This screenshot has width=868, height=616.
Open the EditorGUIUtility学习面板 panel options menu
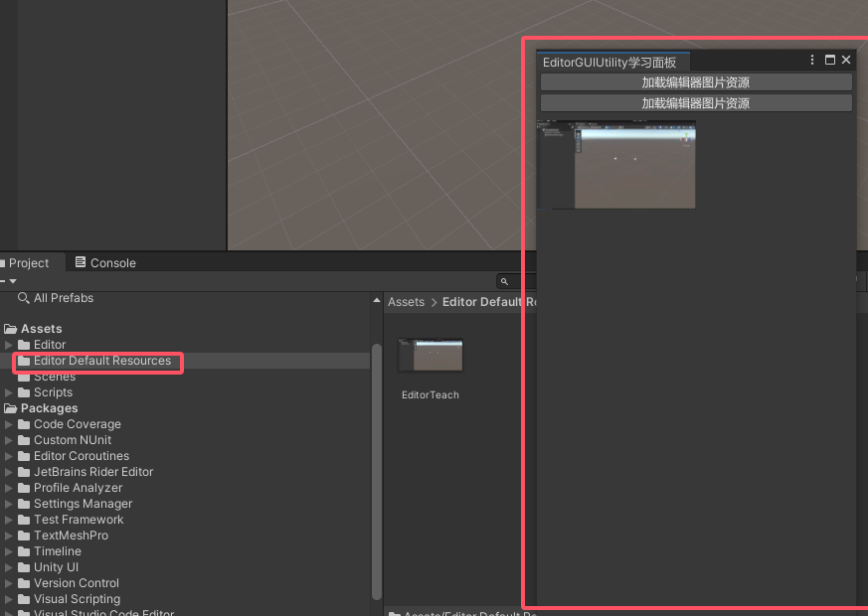(811, 60)
